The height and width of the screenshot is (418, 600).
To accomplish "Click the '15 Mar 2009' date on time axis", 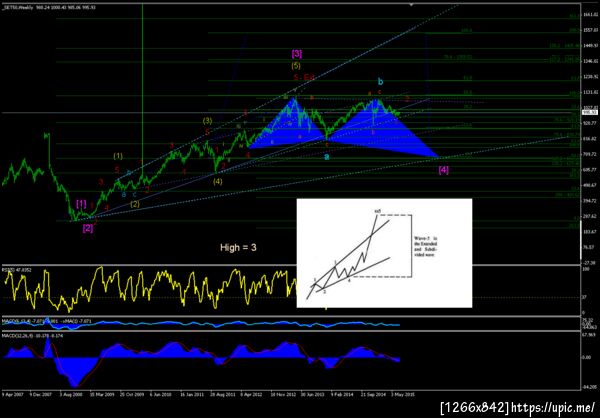I will [x=102, y=393].
